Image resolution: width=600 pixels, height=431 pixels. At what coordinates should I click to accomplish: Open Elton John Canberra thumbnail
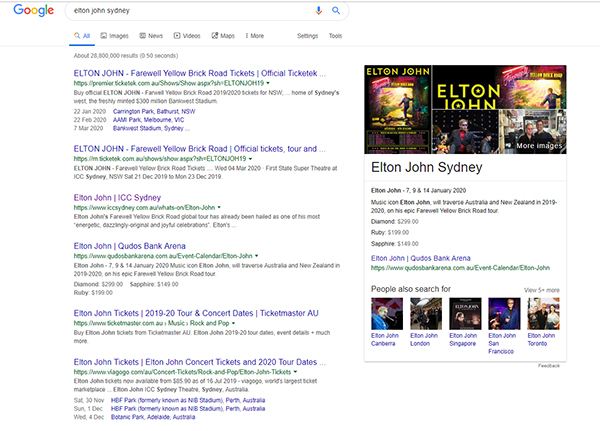tap(387, 313)
